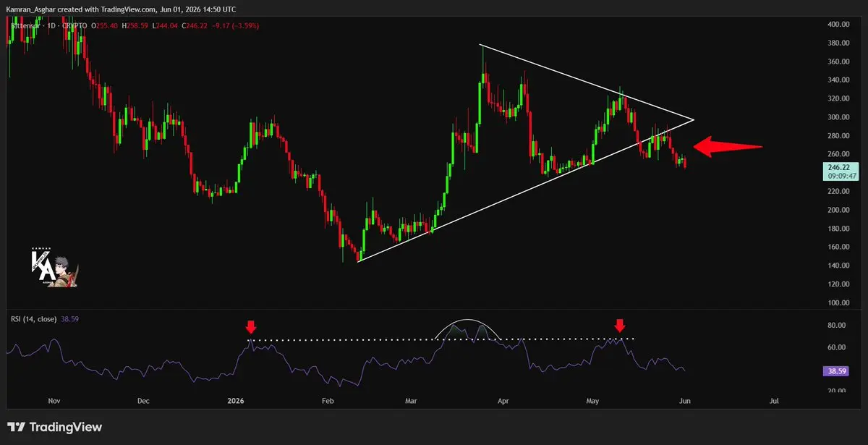Click the 360.00 price axis label
Screen dimensions: 868x445
840,62
